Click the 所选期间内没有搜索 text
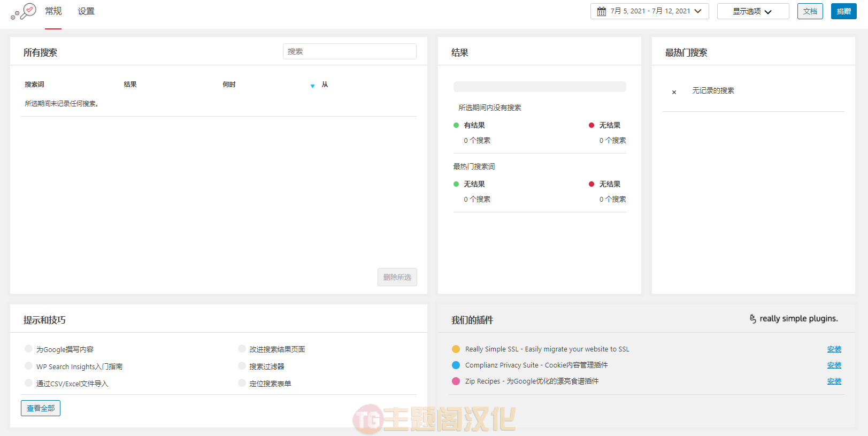This screenshot has height=436, width=868. [x=490, y=108]
